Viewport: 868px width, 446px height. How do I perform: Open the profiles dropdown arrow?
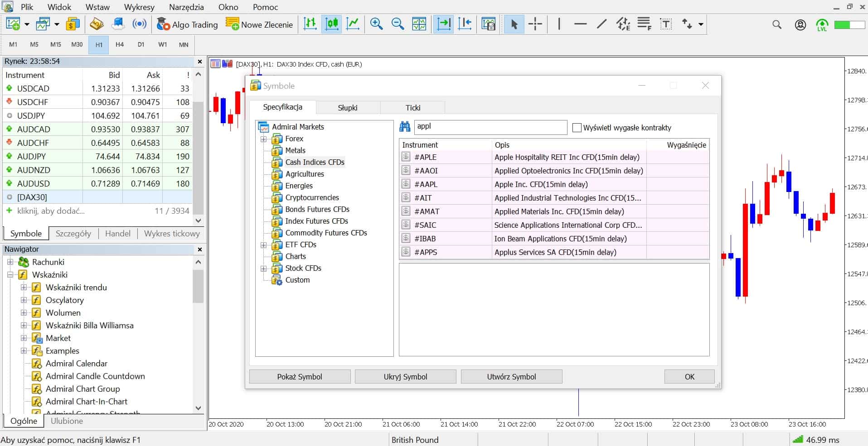(57, 24)
